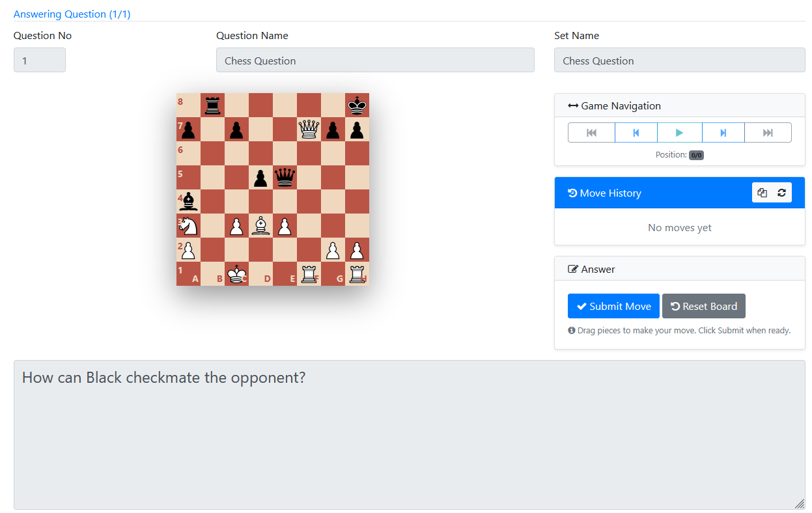The width and height of the screenshot is (812, 513).
Task: Select the white king on c1
Action: [236, 274]
